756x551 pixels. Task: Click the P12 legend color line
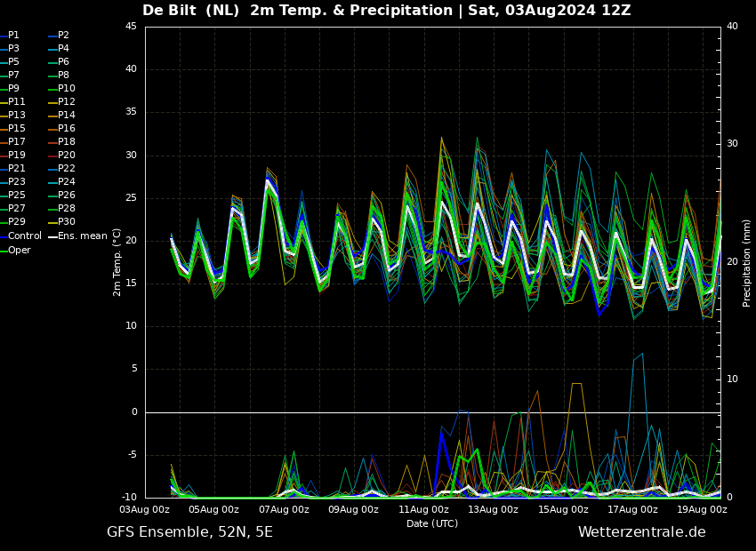point(52,101)
